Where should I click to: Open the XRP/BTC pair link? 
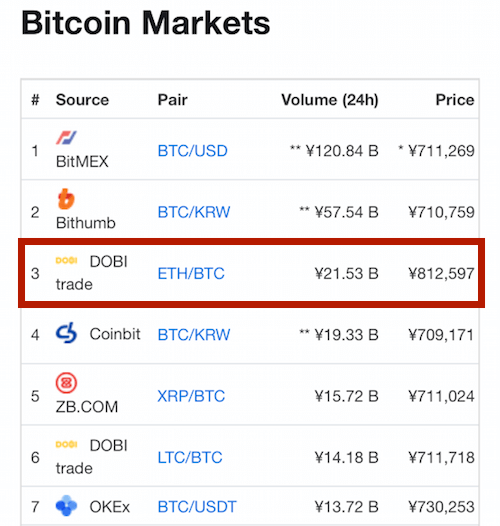click(x=191, y=396)
